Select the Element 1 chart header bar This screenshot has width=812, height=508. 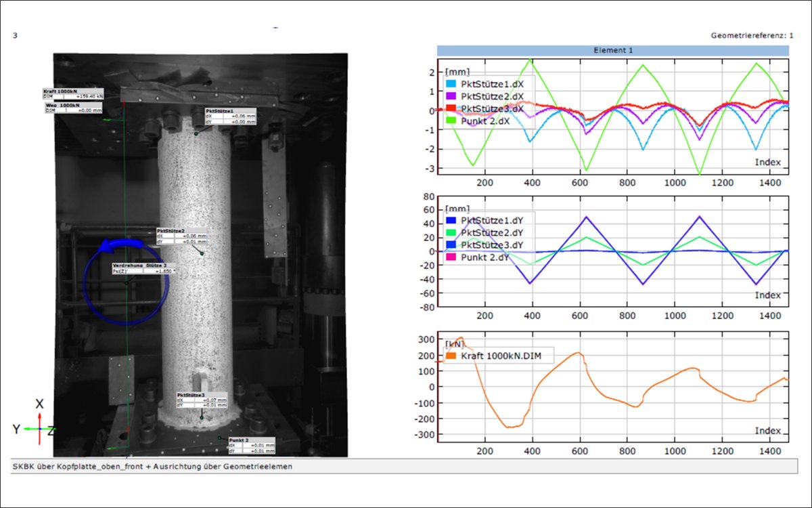pyautogui.click(x=613, y=50)
